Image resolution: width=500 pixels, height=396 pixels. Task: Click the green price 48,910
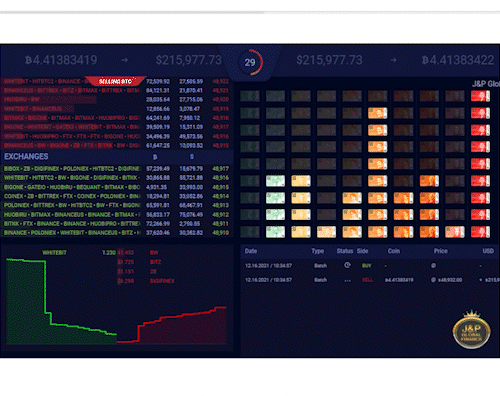pyautogui.click(x=221, y=233)
